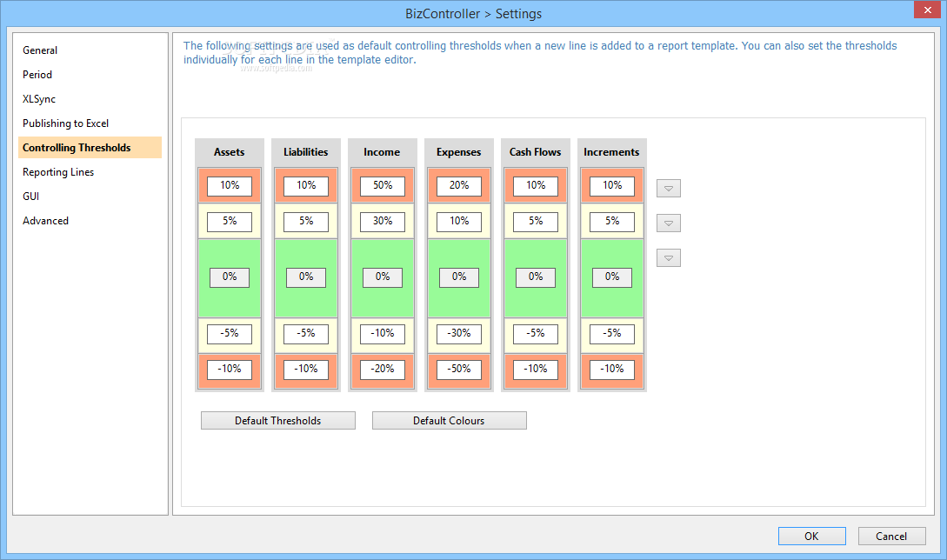Edit Increments 0% center field
This screenshot has height=560, width=947.
pos(612,277)
